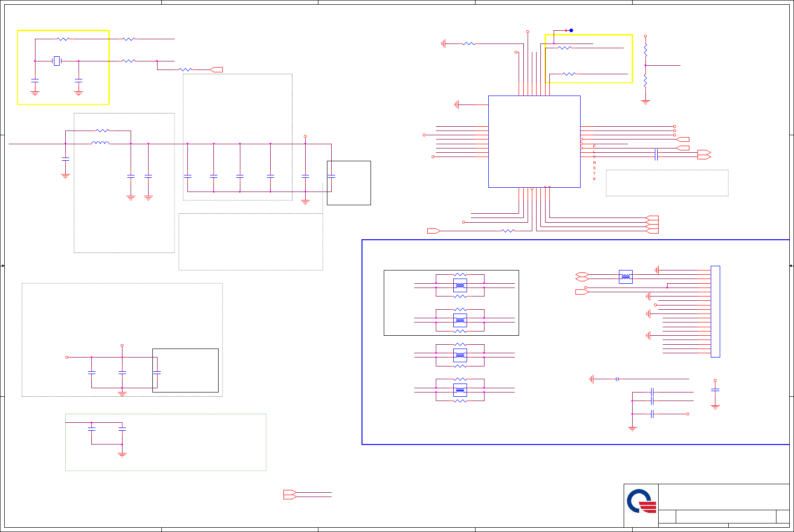The width and height of the screenshot is (794, 532).
Task: Click the large blue IC rectangle
Action: point(534,141)
